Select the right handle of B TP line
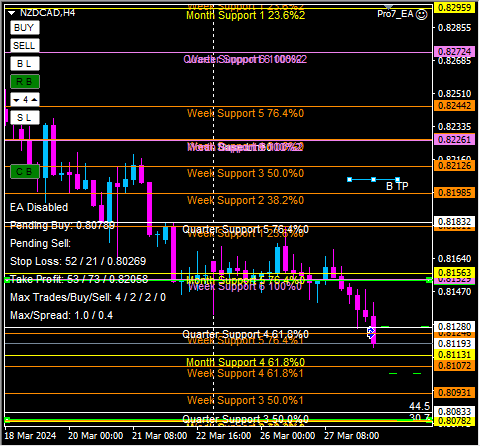 click(397, 180)
